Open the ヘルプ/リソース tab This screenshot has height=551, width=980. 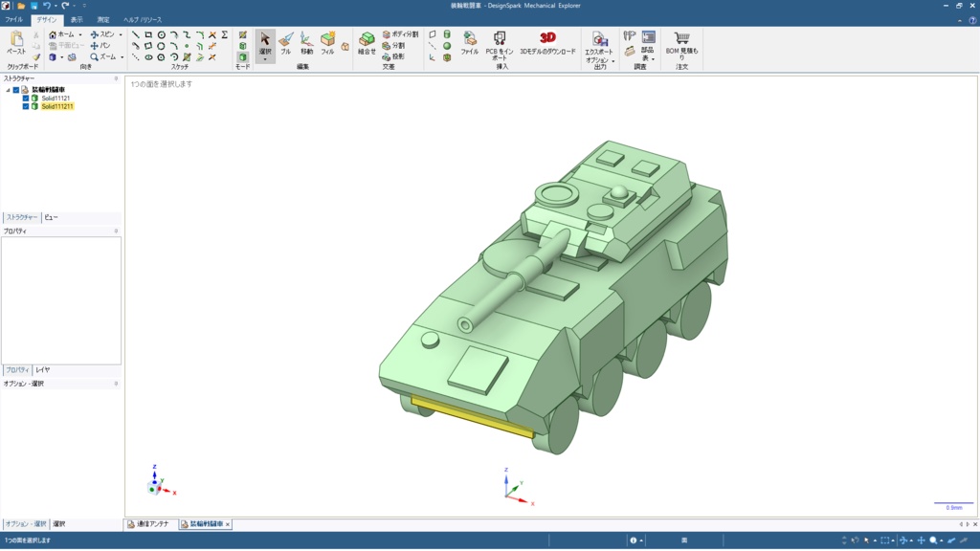click(x=143, y=20)
